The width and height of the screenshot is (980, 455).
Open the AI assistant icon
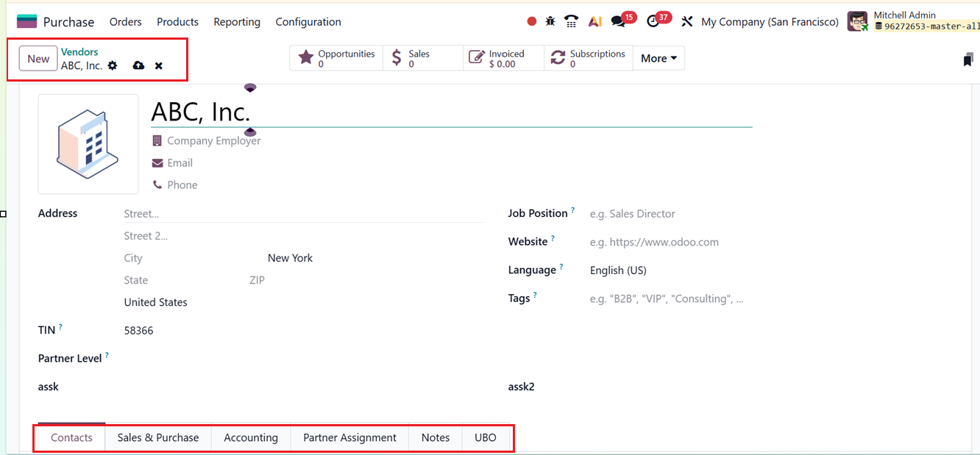click(594, 21)
